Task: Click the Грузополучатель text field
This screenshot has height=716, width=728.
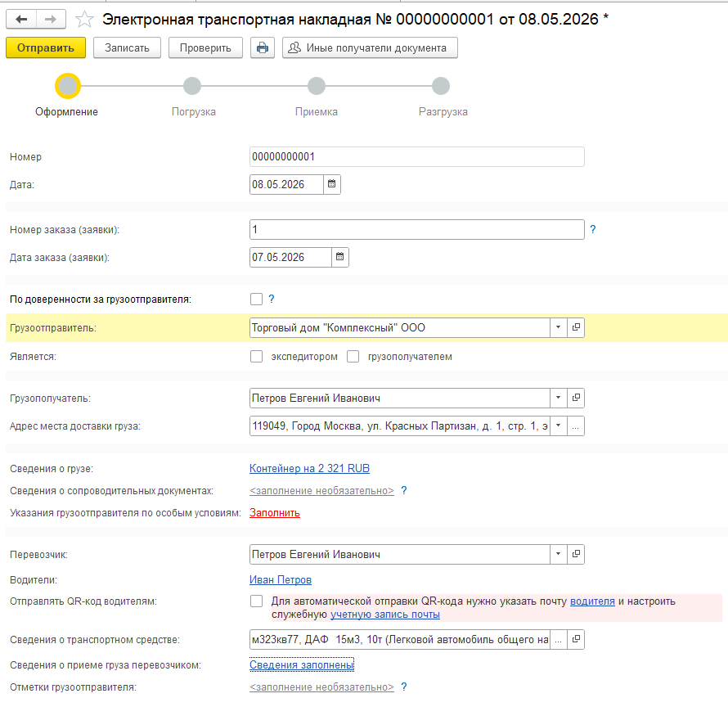Action: click(x=400, y=398)
